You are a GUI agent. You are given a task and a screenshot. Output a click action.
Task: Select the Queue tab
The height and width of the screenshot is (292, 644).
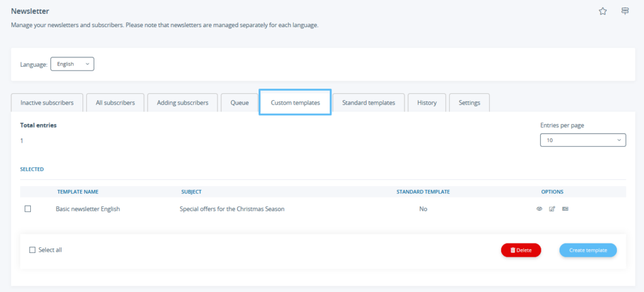(x=240, y=103)
